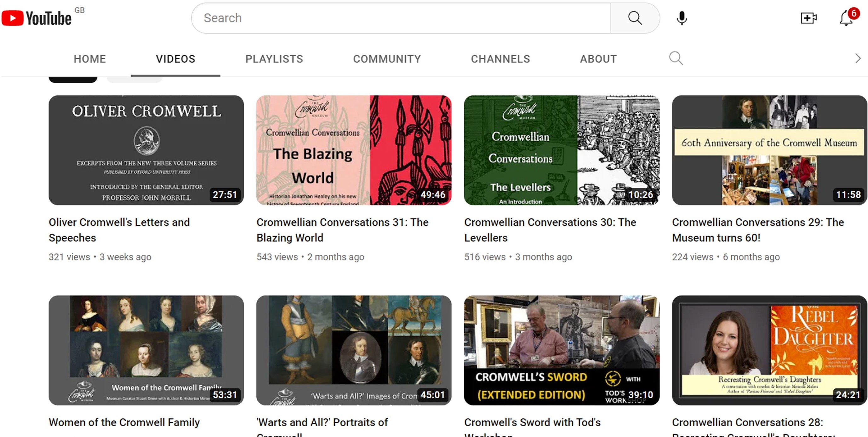
Task: Open the Playlists tab
Action: [274, 59]
